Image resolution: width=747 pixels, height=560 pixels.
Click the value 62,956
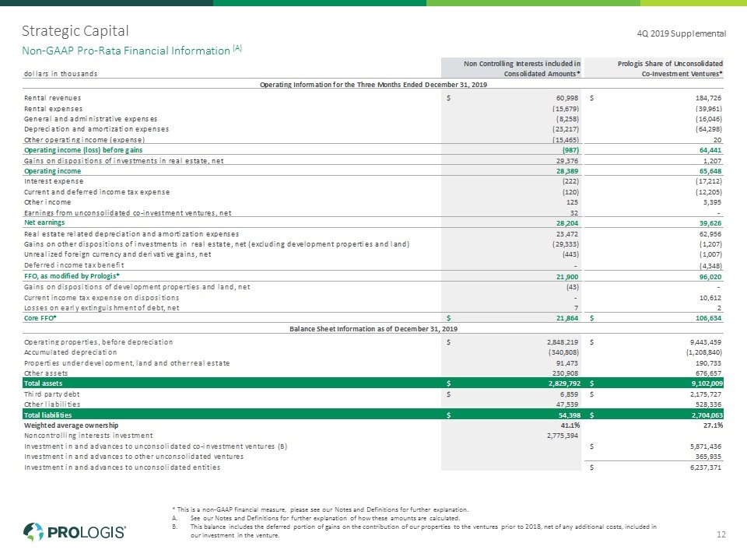click(710, 234)
